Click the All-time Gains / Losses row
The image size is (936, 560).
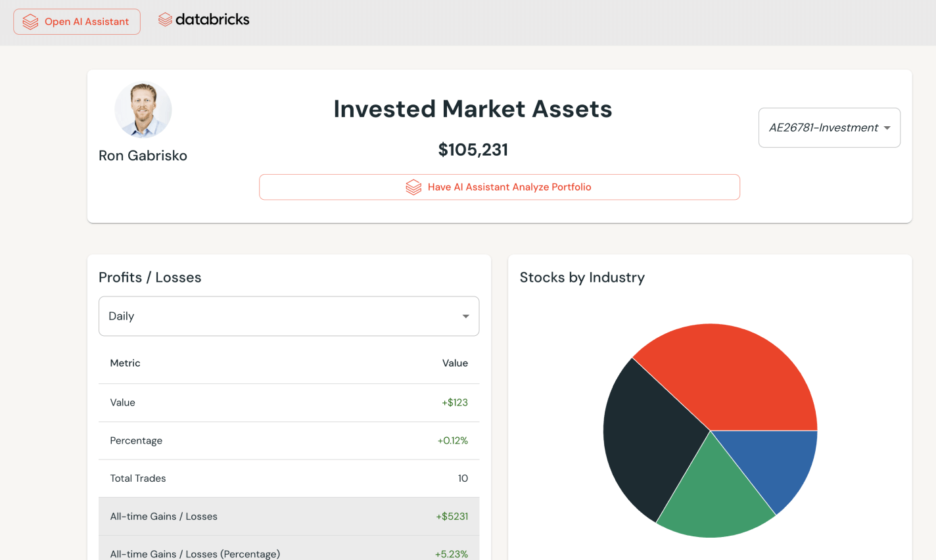[288, 517]
